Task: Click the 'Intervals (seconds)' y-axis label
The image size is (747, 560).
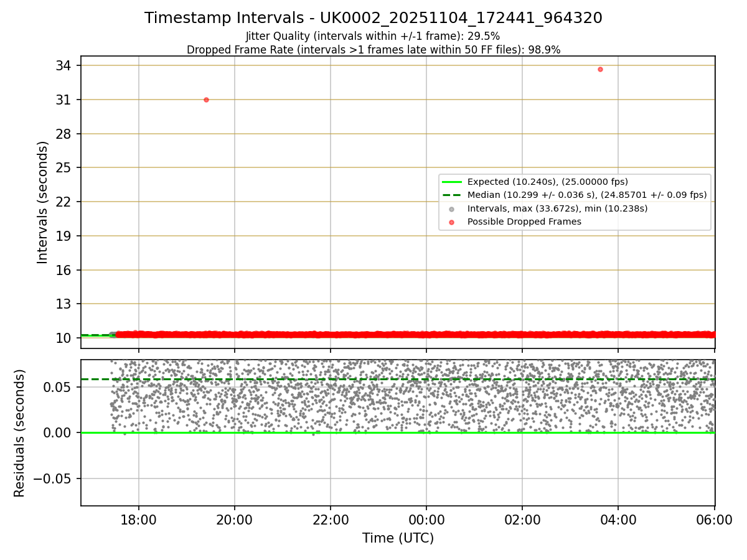Action: [43, 202]
